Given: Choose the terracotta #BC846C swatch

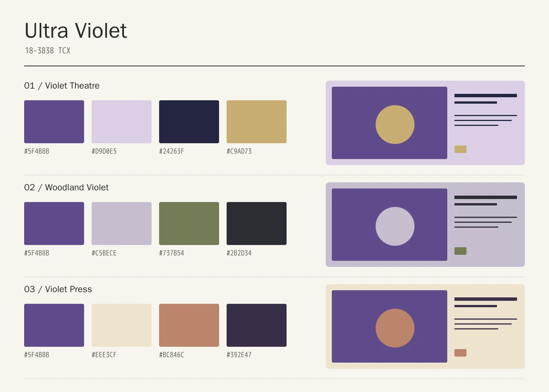Looking at the screenshot, I should pyautogui.click(x=189, y=325).
